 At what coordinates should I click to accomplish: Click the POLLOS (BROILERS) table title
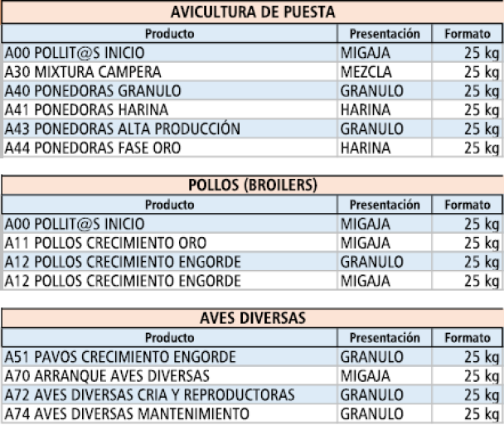point(252,184)
